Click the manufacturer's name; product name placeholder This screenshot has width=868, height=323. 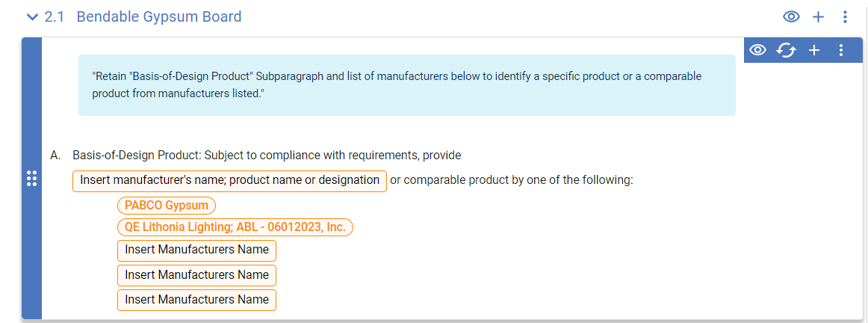[229, 181]
